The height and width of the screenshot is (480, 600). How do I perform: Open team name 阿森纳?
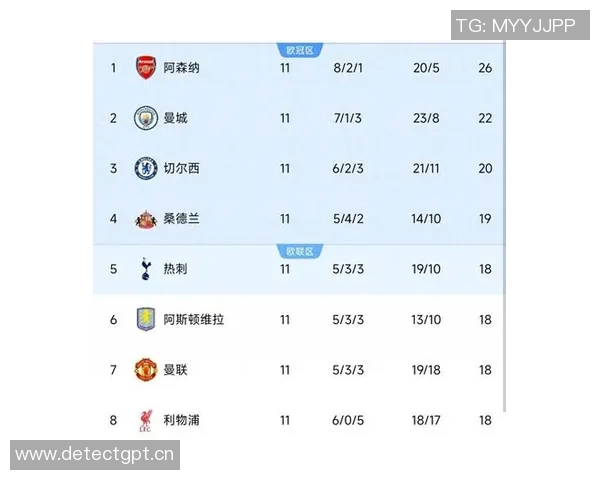coord(181,68)
